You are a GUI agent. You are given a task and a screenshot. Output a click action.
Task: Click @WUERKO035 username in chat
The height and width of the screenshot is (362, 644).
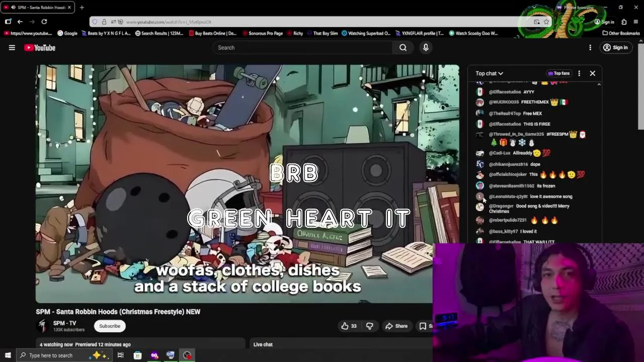tap(504, 102)
